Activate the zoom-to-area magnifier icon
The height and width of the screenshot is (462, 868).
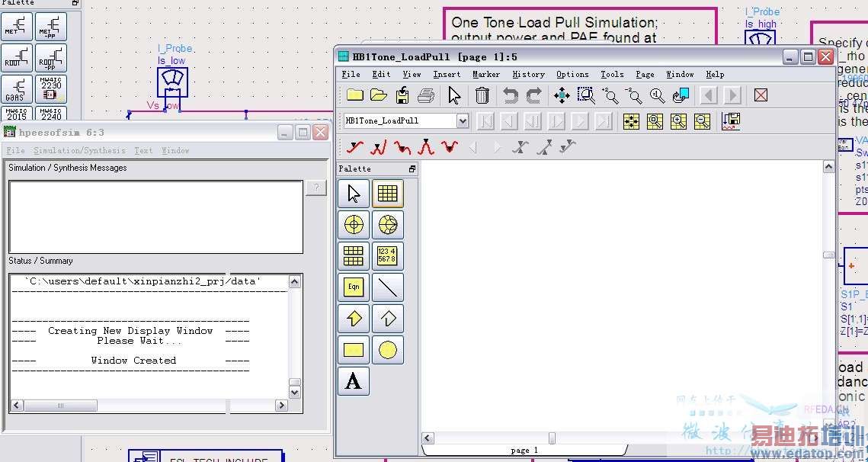tap(586, 95)
